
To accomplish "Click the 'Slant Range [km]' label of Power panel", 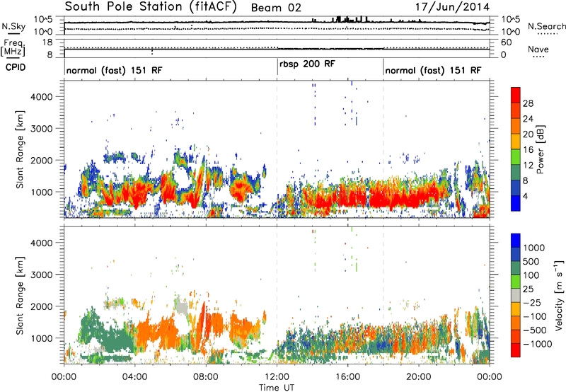I will point(20,149).
